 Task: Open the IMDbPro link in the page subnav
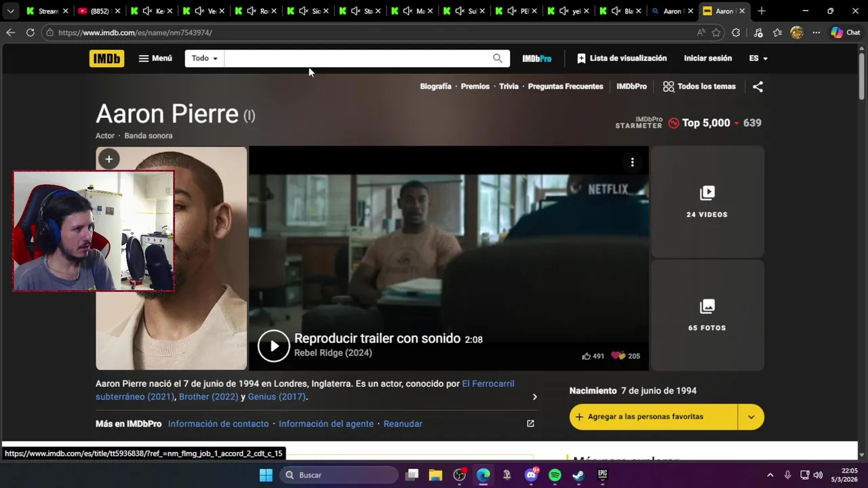pyautogui.click(x=631, y=86)
